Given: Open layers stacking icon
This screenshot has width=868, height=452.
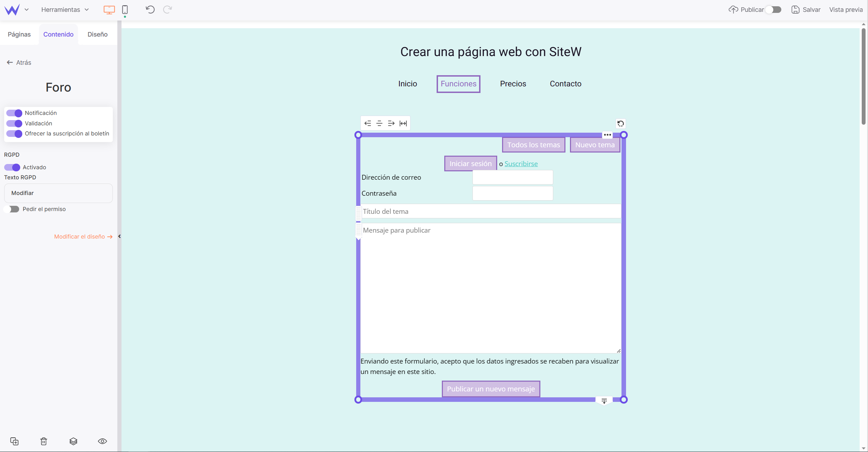Looking at the screenshot, I should pyautogui.click(x=73, y=441).
